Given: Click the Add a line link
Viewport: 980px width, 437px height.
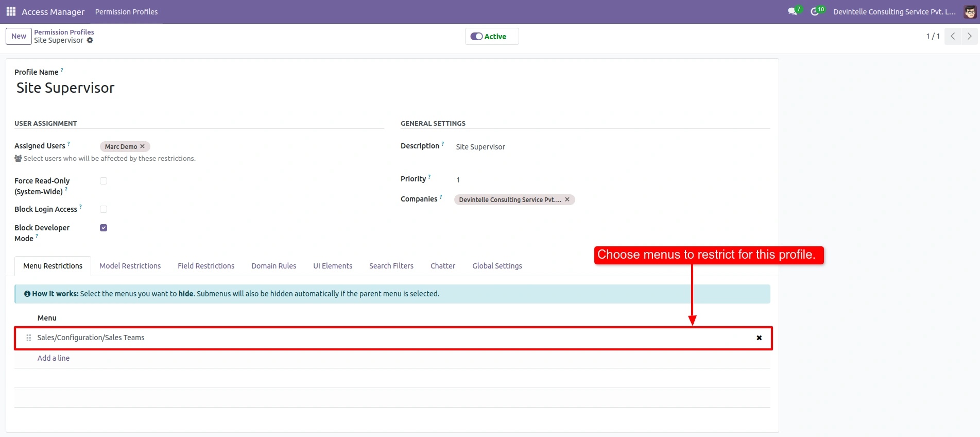Looking at the screenshot, I should point(54,358).
